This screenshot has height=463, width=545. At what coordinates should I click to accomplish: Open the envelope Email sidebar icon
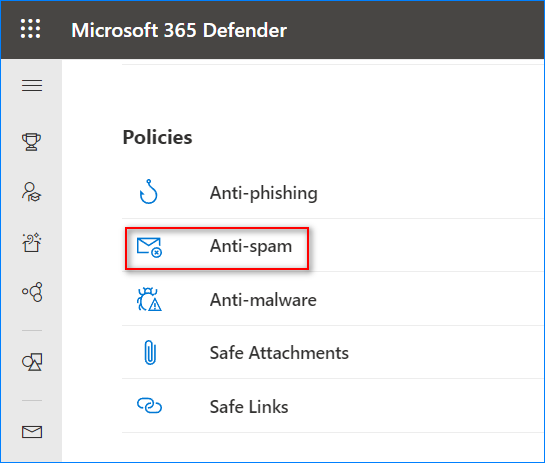(32, 432)
